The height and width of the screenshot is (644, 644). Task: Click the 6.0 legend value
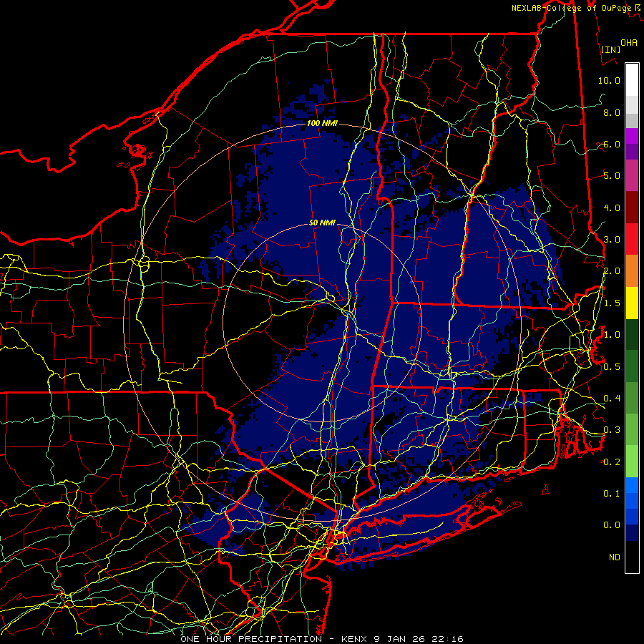(x=612, y=144)
